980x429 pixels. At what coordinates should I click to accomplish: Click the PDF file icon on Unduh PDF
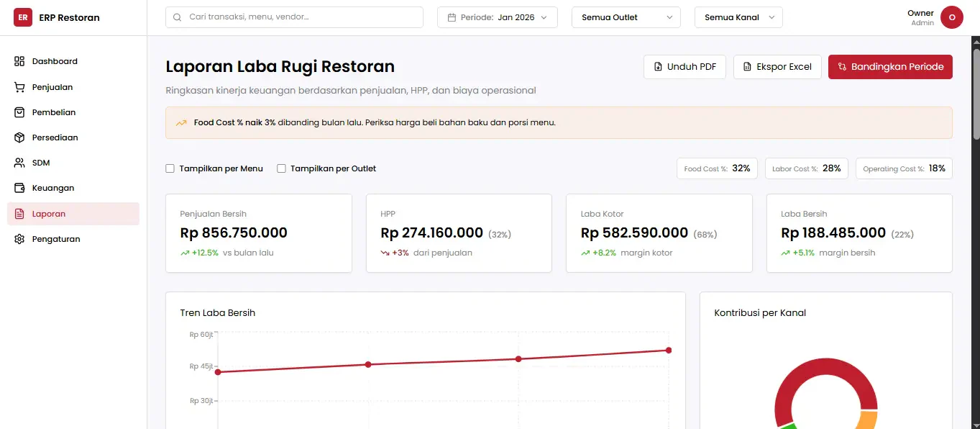pyautogui.click(x=658, y=67)
